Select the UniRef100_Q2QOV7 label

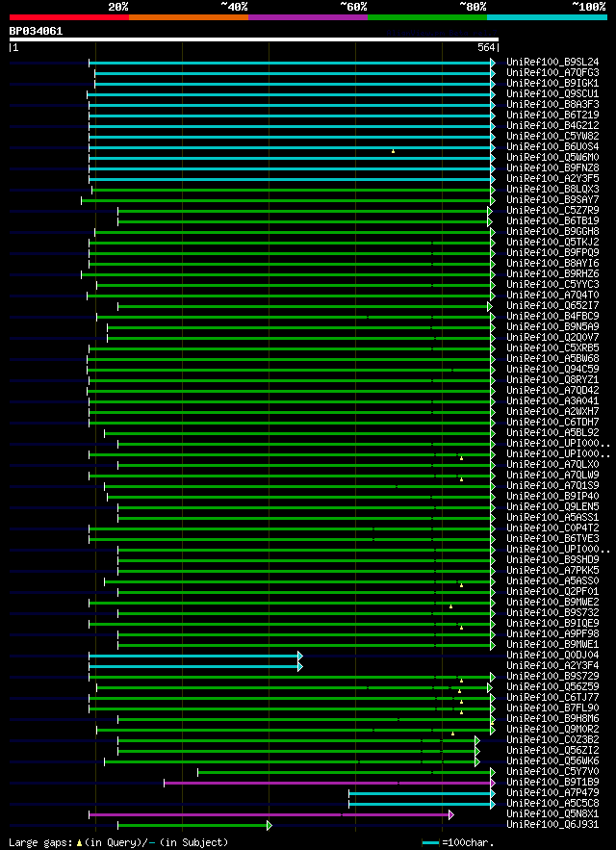click(x=552, y=337)
